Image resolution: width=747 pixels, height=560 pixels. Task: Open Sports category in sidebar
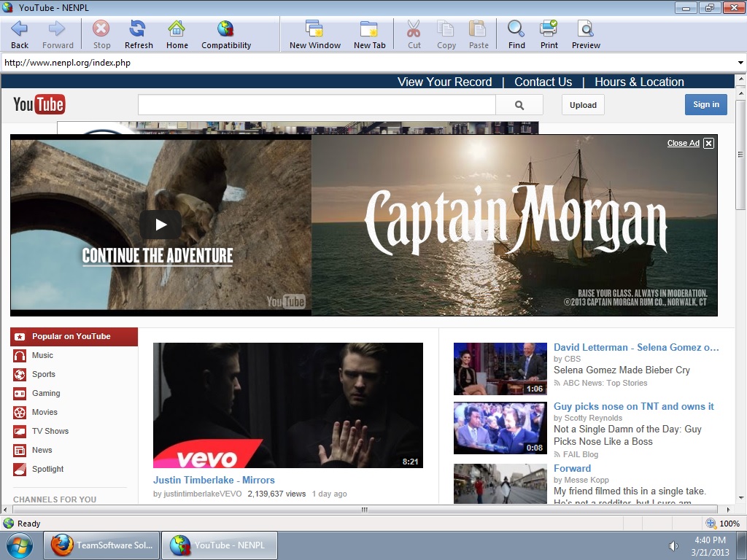pyautogui.click(x=43, y=374)
